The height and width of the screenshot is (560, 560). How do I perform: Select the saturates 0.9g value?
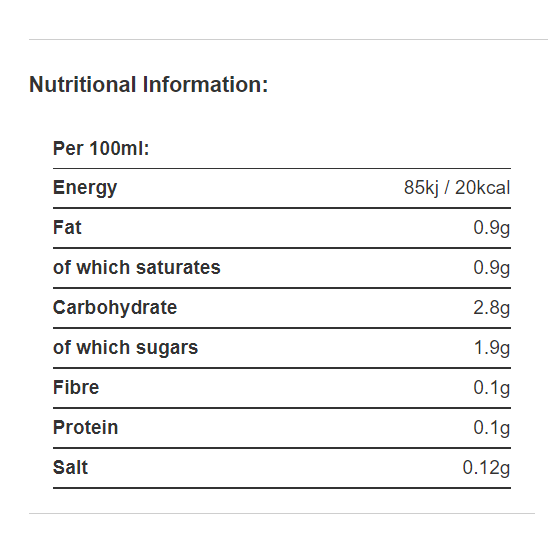491,268
